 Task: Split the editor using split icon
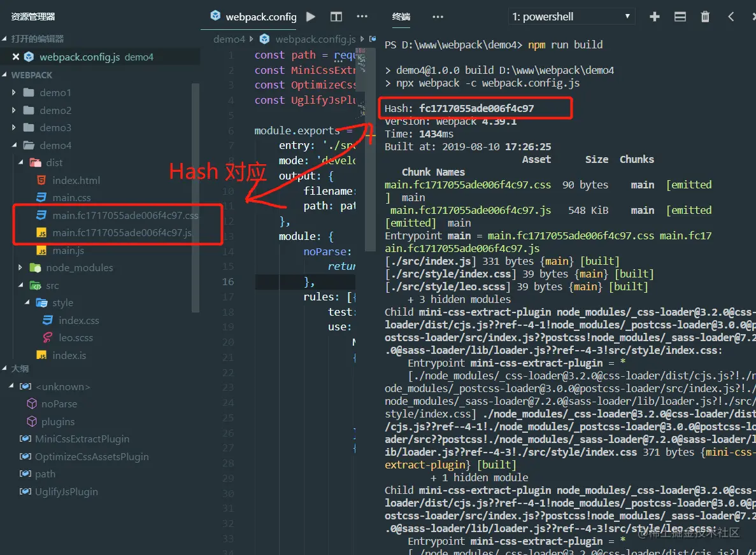336,17
